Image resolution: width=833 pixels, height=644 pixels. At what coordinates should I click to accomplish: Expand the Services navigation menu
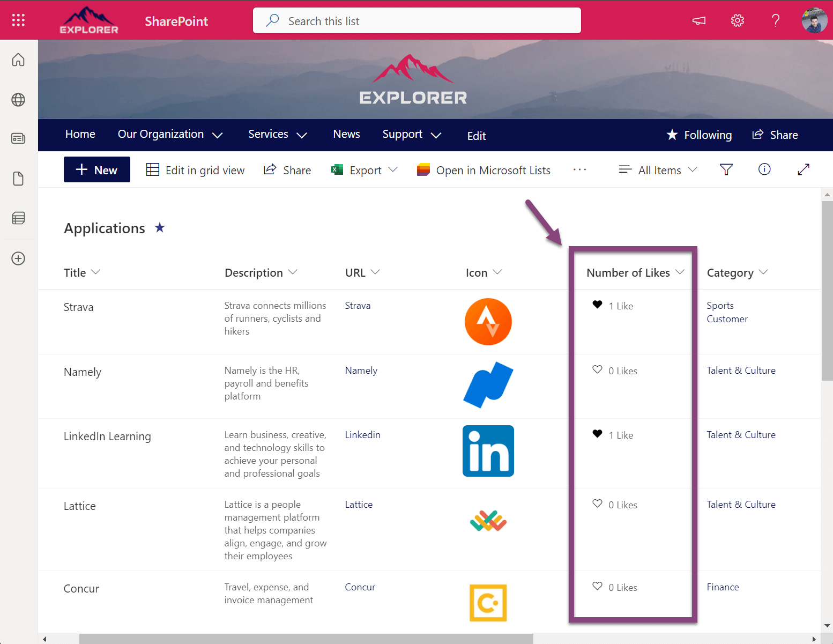[x=277, y=135]
